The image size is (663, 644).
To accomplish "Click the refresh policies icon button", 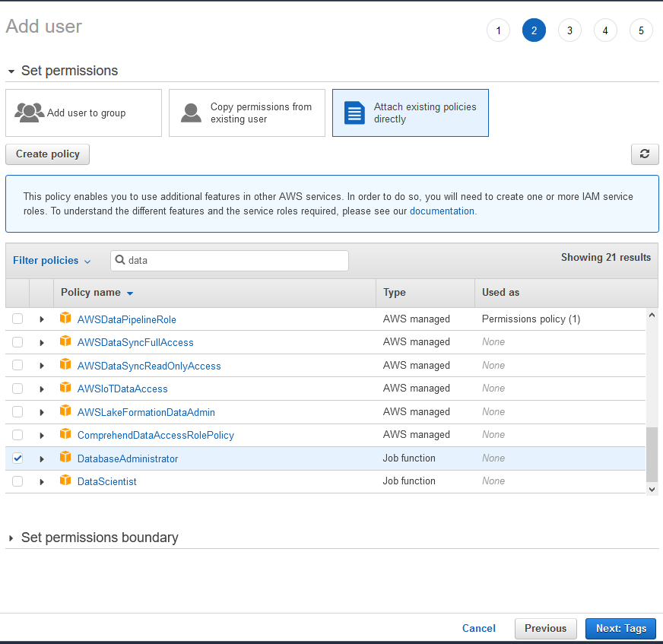I will [644, 154].
